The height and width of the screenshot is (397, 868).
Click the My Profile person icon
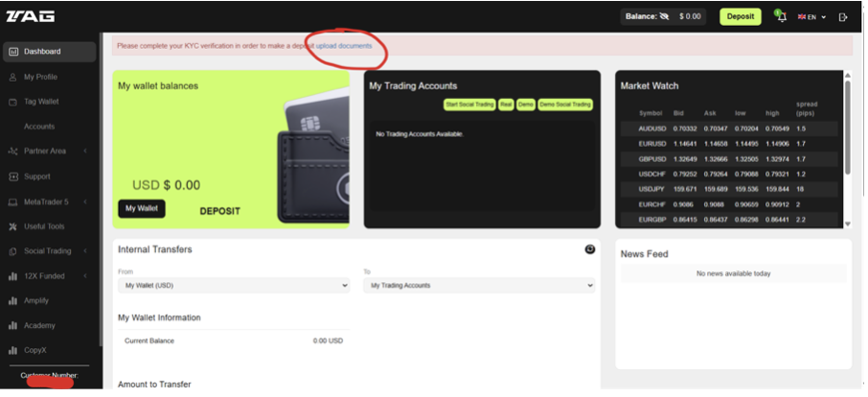(x=13, y=77)
